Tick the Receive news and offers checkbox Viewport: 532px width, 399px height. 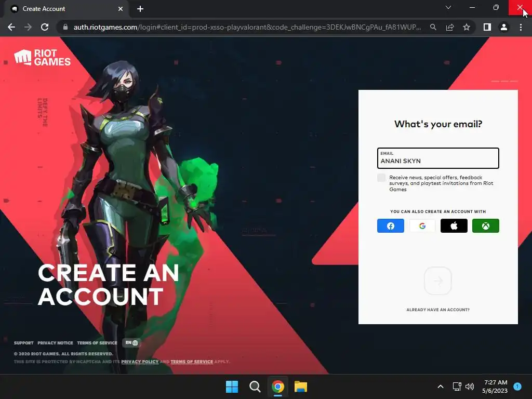click(381, 178)
